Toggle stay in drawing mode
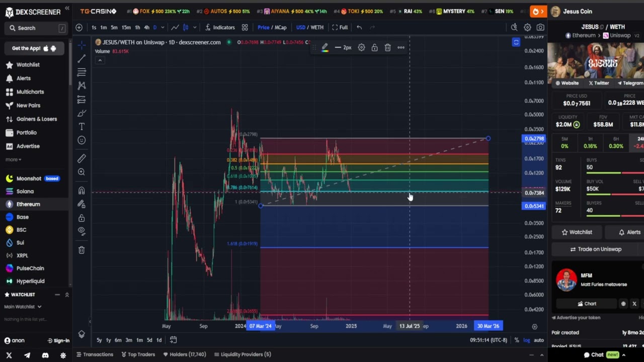Screen dimensions: 644x362 click(82, 204)
